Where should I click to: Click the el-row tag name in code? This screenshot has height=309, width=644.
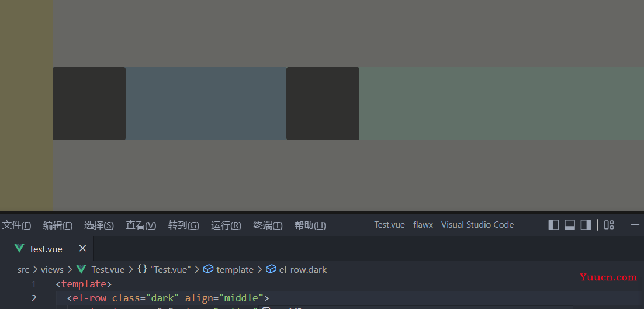89,298
